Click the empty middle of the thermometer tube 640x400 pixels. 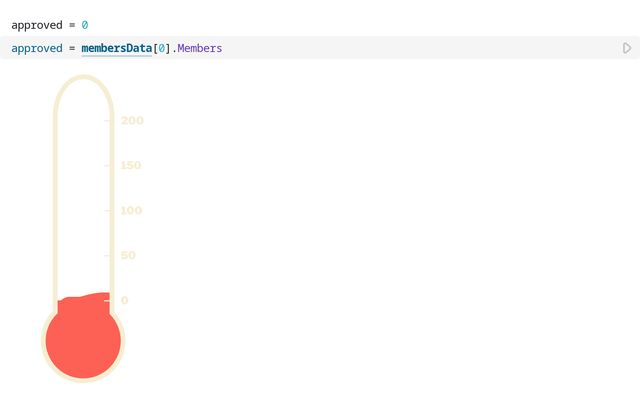(84, 200)
